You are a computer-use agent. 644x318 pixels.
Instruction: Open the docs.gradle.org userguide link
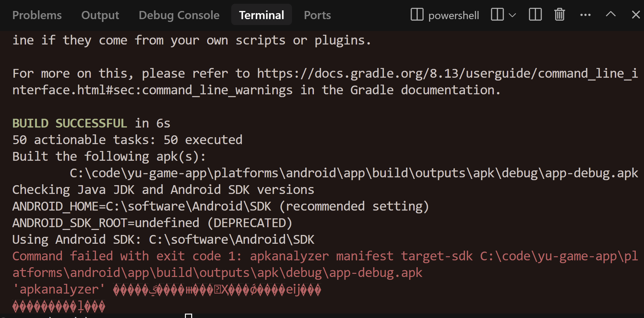[x=325, y=82]
